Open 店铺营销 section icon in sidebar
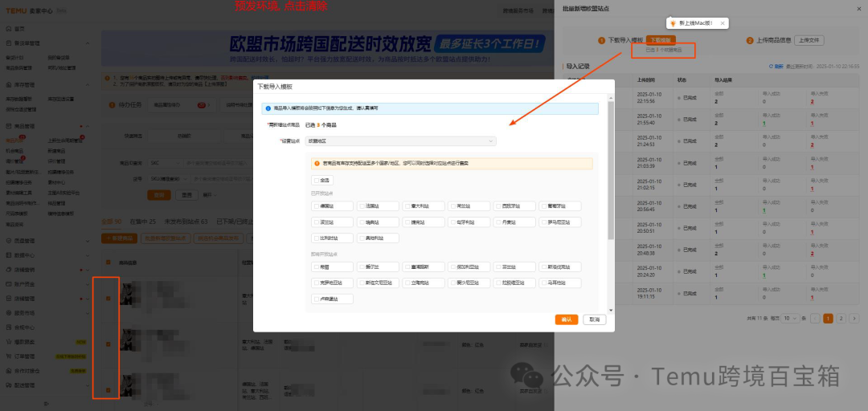 point(9,270)
